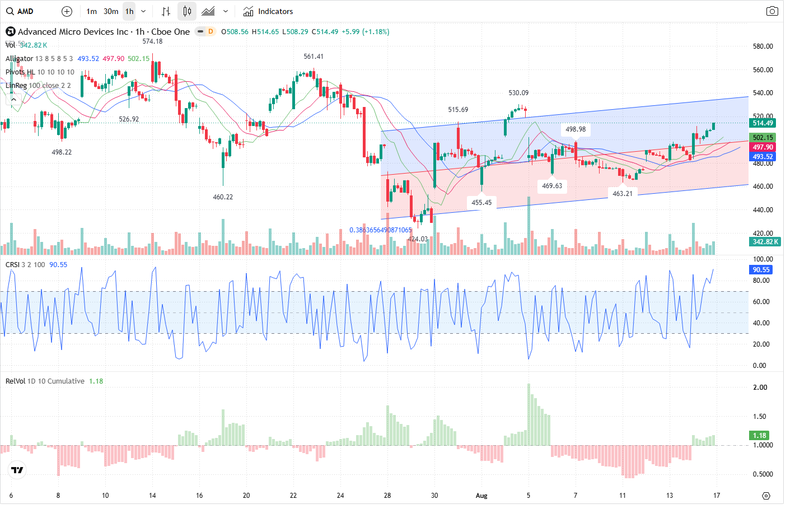
Task: Switch to the 1m timeframe
Action: (x=92, y=11)
